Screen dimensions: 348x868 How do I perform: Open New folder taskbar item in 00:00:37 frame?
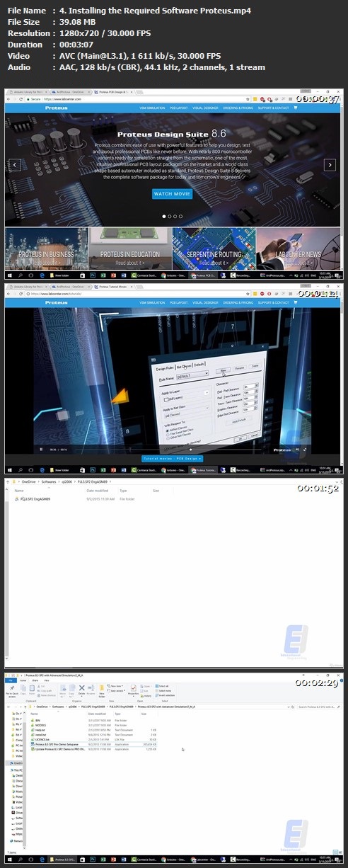click(58, 275)
